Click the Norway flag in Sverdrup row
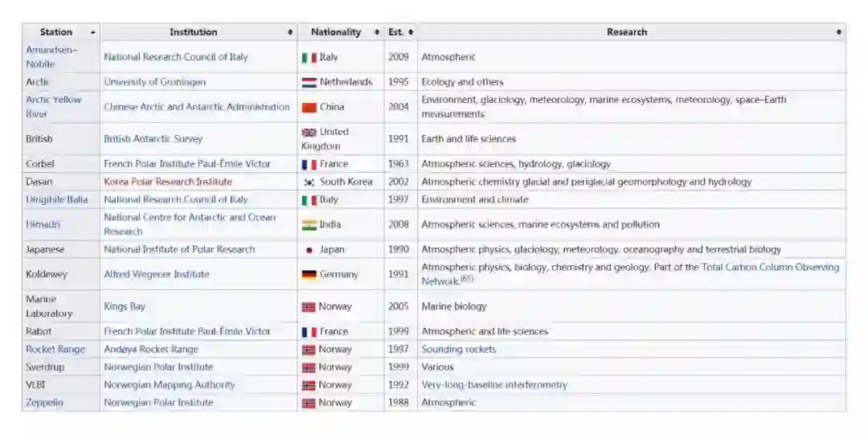This screenshot has height=434, width=868. pos(309,367)
